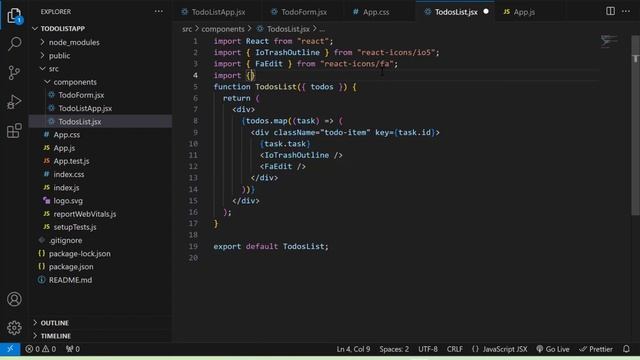Open App.js from the explorer

click(x=100, y=148)
